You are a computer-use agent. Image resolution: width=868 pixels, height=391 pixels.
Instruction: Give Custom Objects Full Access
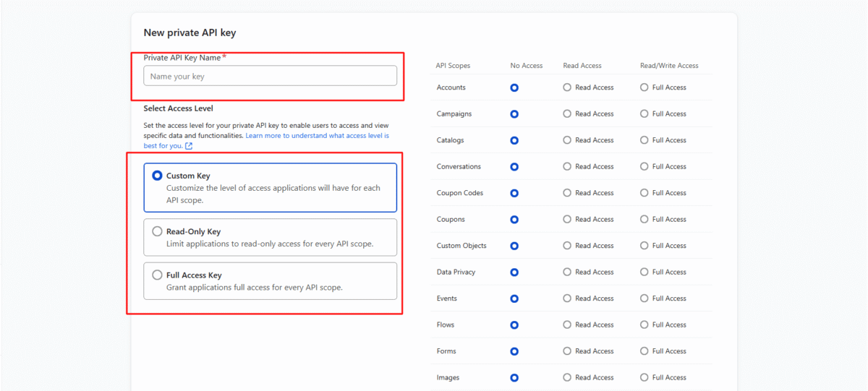pos(644,246)
